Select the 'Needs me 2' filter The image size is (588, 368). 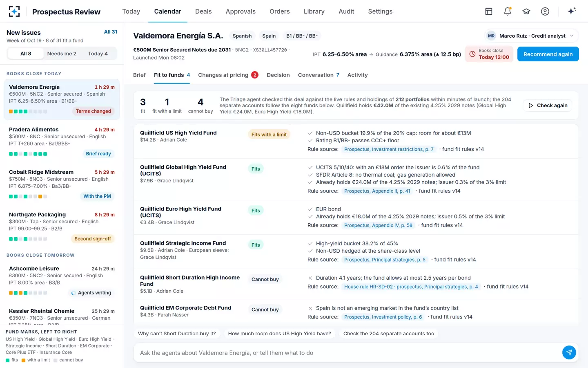62,54
